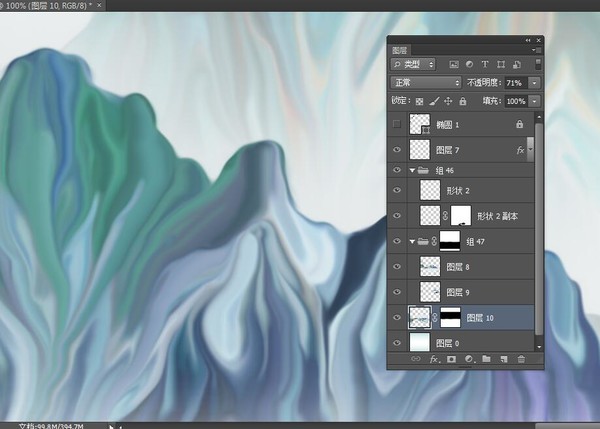
Task: Click the fx badge on 图层 7
Action: 520,150
